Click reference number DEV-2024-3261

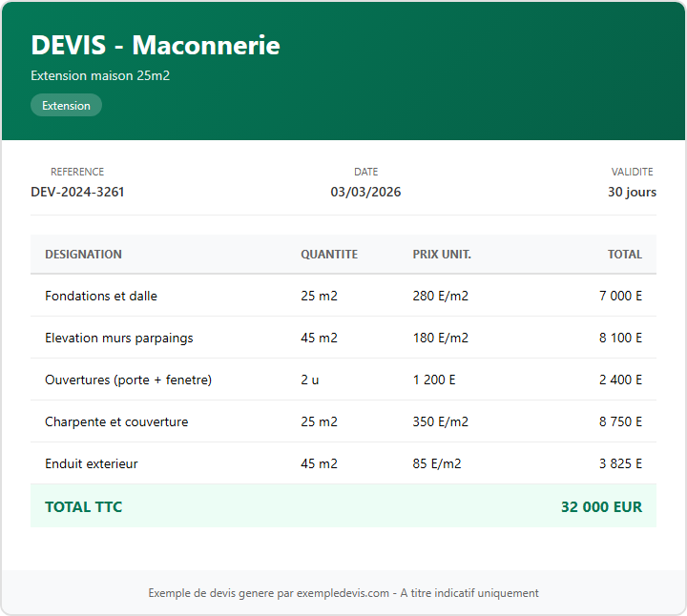click(77, 192)
